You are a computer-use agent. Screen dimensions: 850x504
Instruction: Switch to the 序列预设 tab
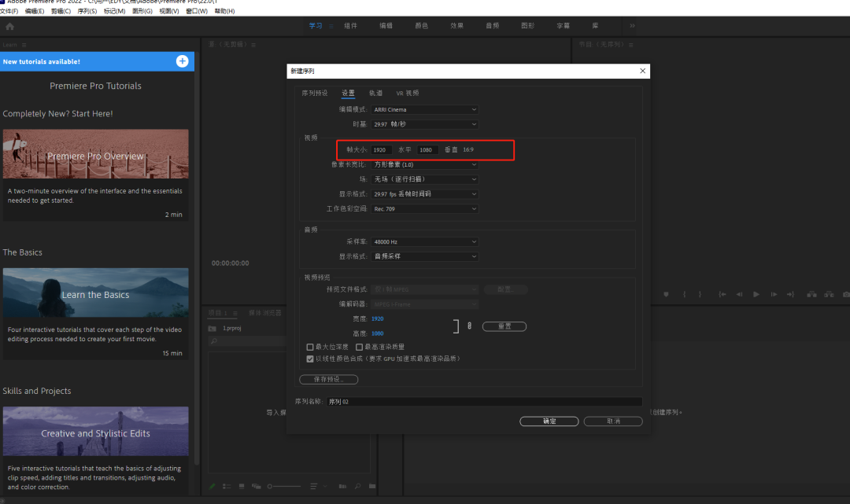(314, 93)
